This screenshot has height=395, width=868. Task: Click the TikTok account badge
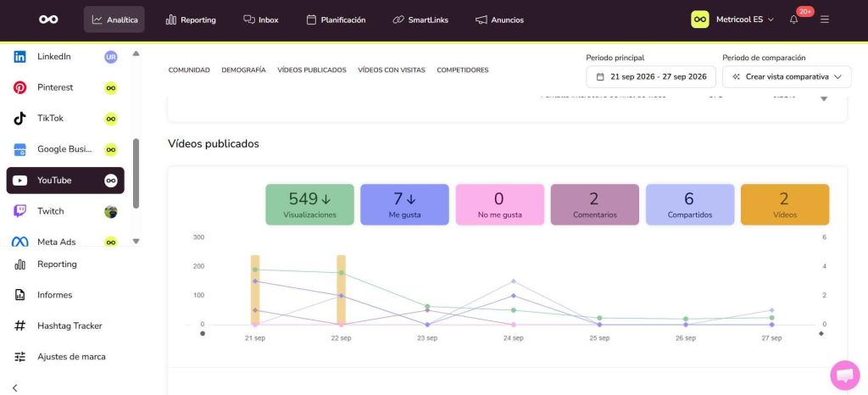pyautogui.click(x=111, y=119)
